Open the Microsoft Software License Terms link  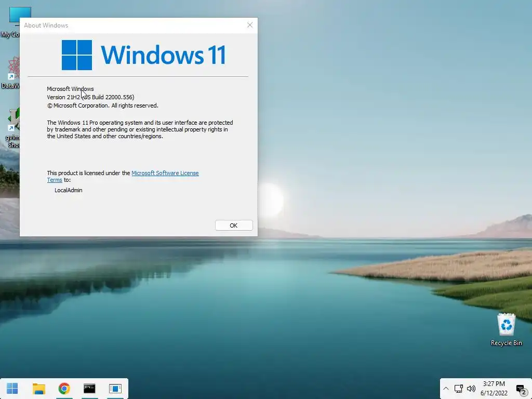coord(165,173)
